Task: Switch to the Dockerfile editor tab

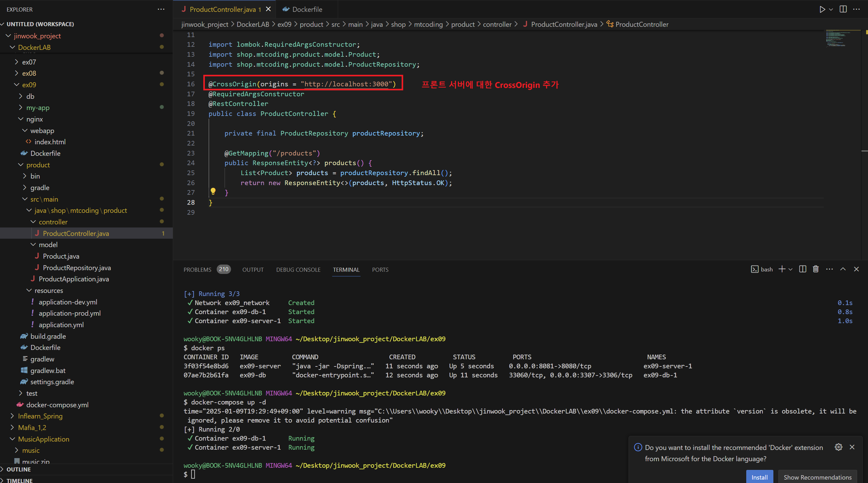Action: coord(307,9)
